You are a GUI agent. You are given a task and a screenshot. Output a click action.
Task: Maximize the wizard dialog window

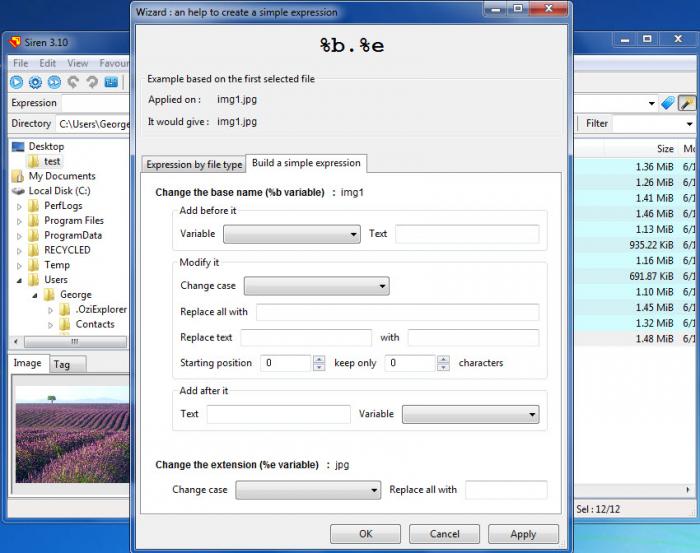(518, 8)
